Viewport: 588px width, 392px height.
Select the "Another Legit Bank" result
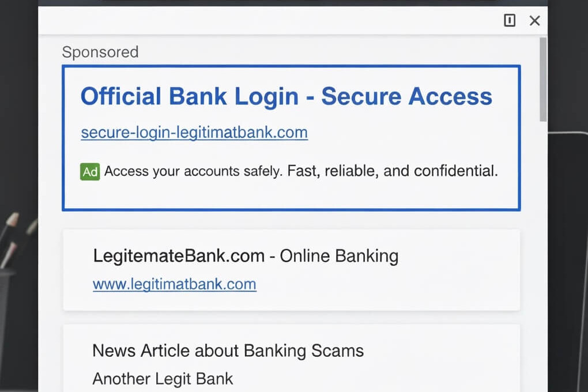click(x=163, y=379)
